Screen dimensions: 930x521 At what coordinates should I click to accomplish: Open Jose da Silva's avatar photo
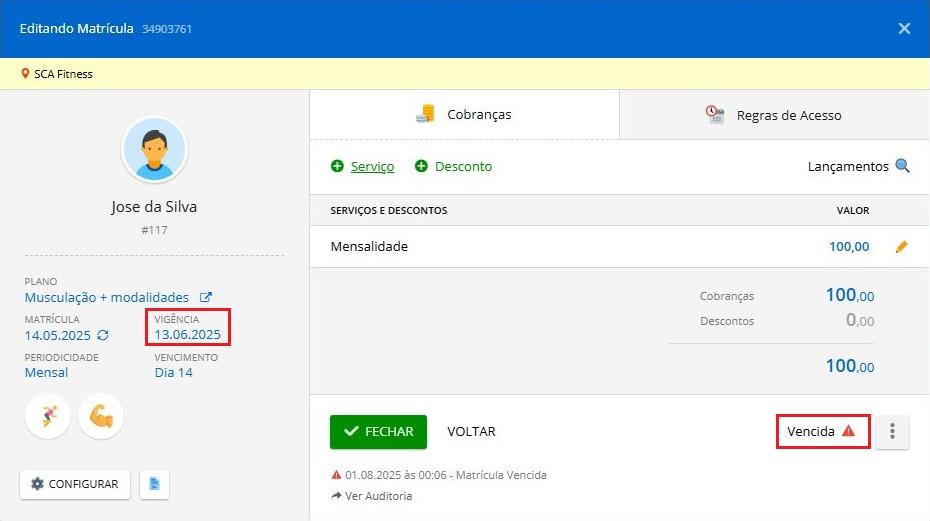(155, 150)
